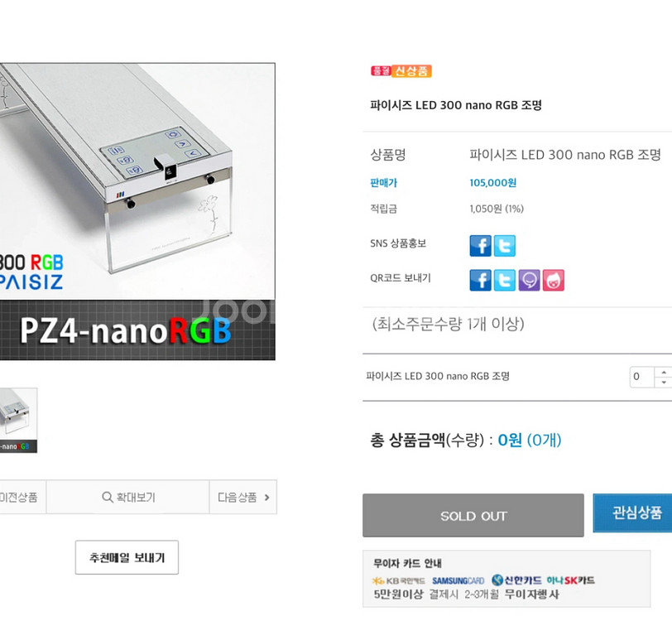Send QR code through the Facebook icon

tap(480, 280)
